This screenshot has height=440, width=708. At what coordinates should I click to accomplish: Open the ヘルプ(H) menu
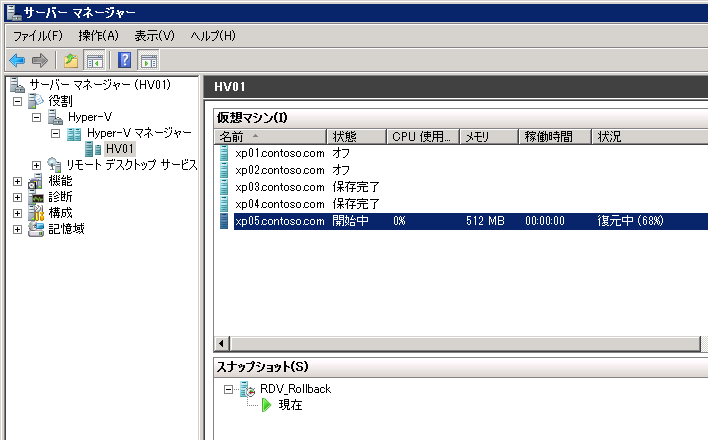coord(213,36)
